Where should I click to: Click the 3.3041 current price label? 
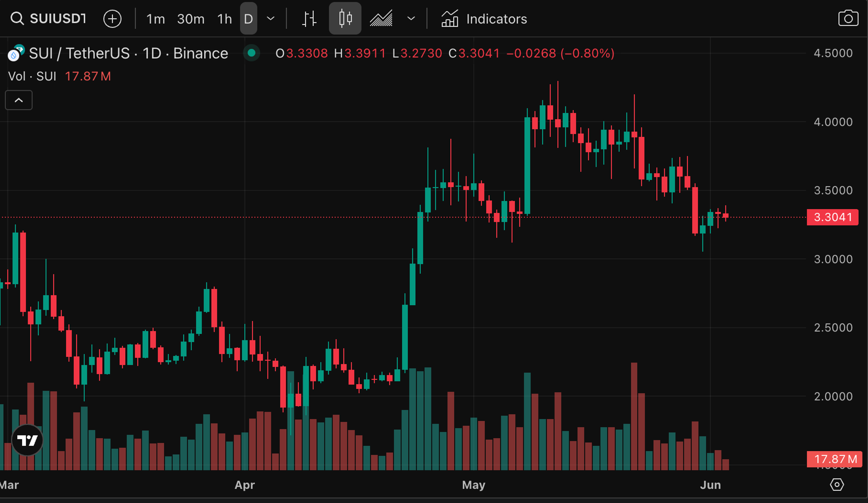(832, 217)
